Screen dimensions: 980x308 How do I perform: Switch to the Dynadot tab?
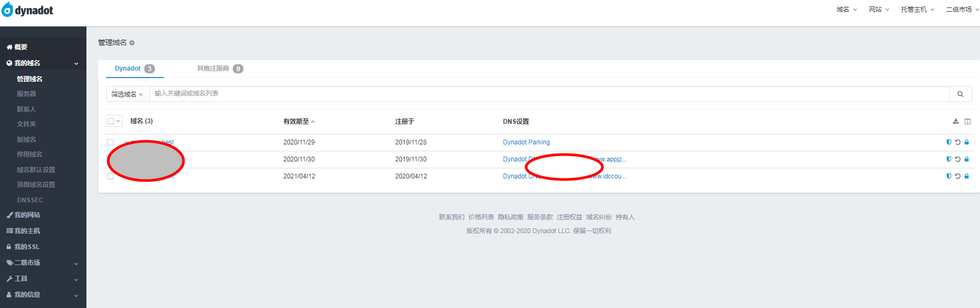(134, 69)
